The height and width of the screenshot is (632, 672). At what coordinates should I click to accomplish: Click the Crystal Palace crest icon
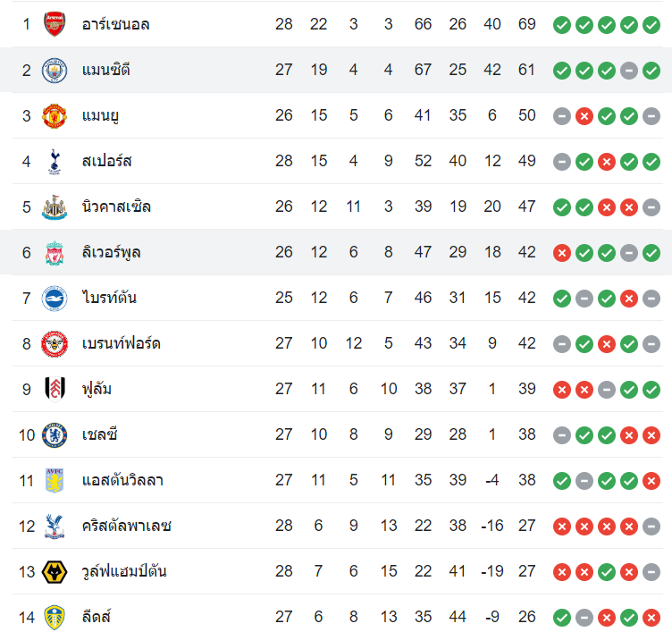pos(55,526)
